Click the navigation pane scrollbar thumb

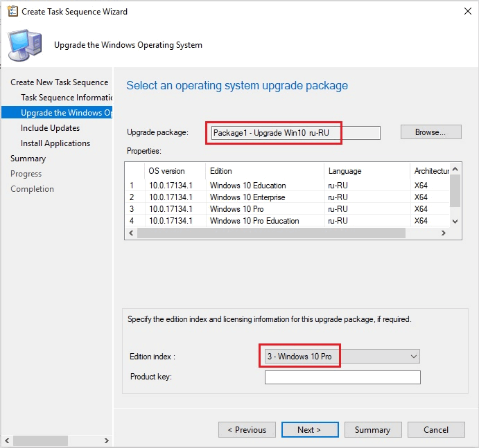(40, 440)
